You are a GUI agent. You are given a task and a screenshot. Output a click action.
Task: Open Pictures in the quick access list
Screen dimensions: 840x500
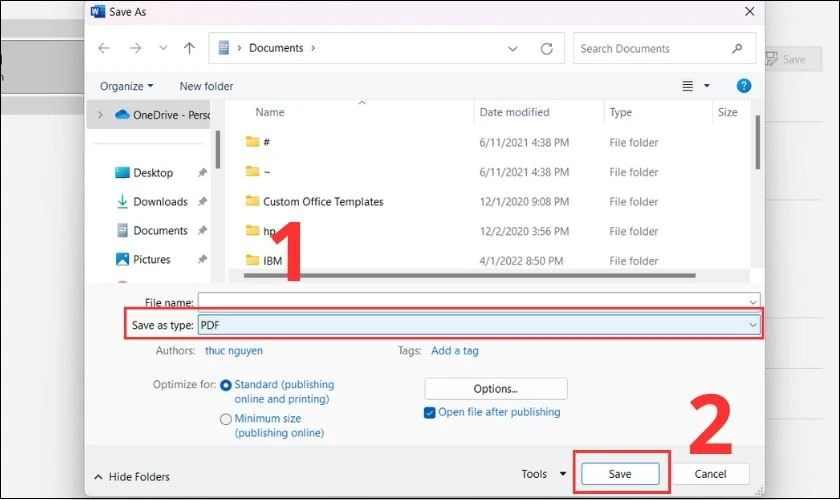pyautogui.click(x=143, y=259)
